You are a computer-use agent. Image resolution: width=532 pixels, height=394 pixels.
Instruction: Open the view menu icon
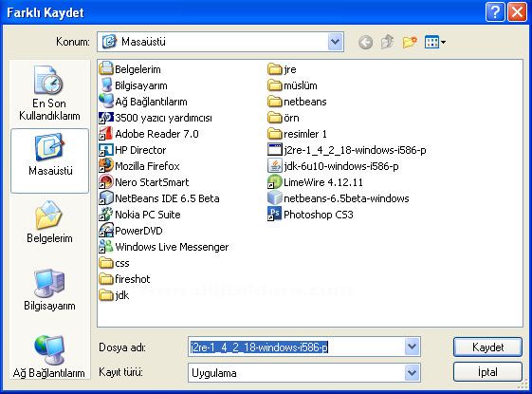[x=435, y=42]
